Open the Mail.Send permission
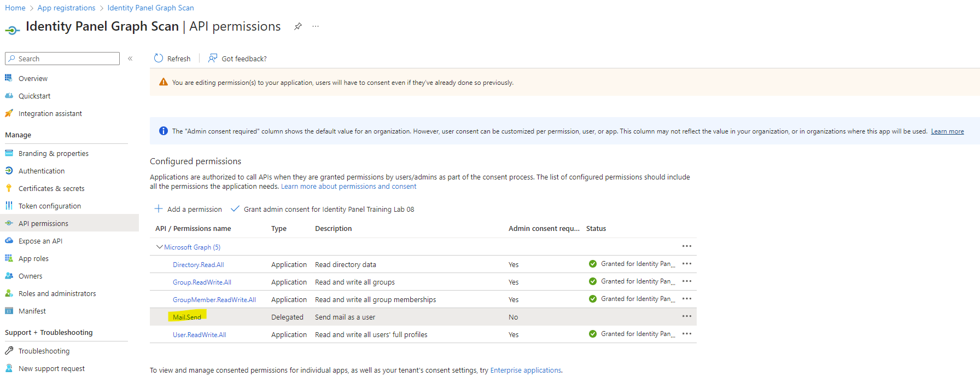The height and width of the screenshot is (388, 980). point(187,317)
